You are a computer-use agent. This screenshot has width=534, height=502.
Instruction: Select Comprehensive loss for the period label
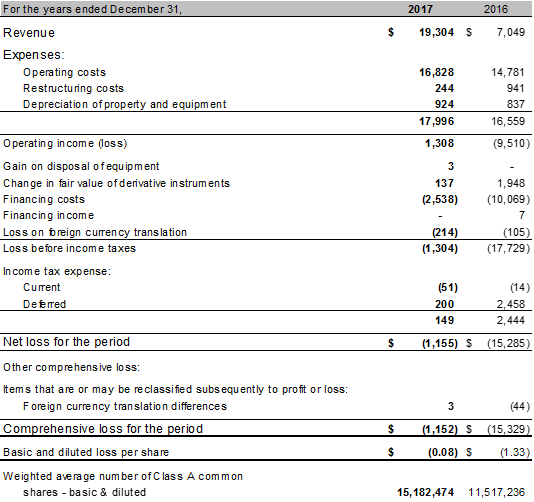[103, 429]
